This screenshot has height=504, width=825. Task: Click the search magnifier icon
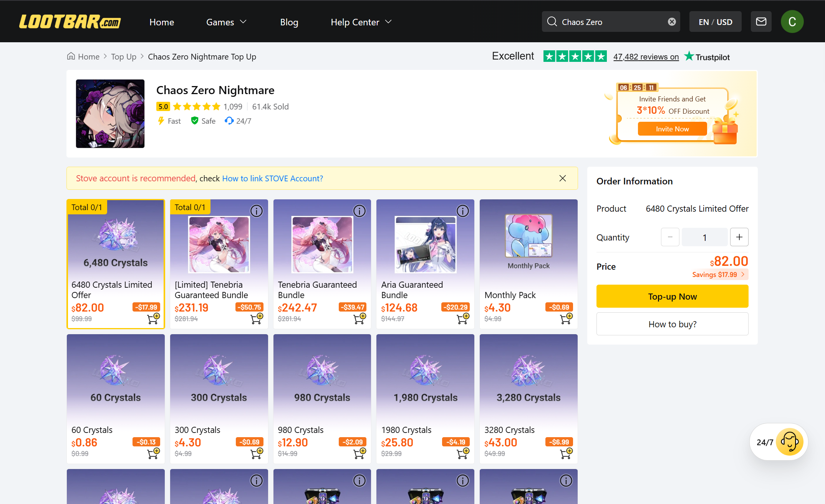pyautogui.click(x=552, y=22)
